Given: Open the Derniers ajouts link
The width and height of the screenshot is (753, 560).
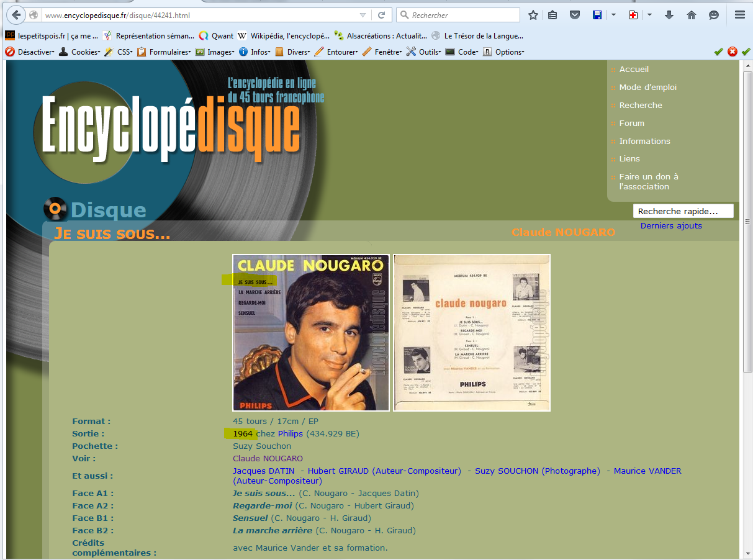Looking at the screenshot, I should (x=671, y=226).
